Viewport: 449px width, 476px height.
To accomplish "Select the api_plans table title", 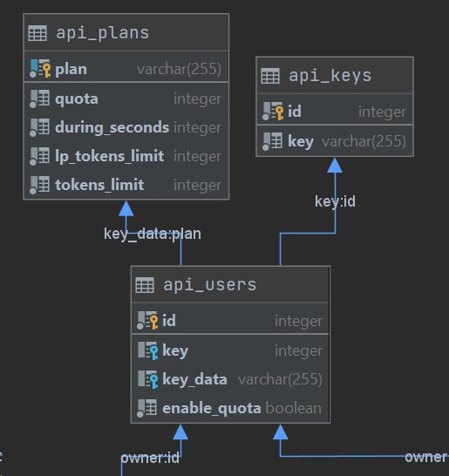I will point(103,33).
